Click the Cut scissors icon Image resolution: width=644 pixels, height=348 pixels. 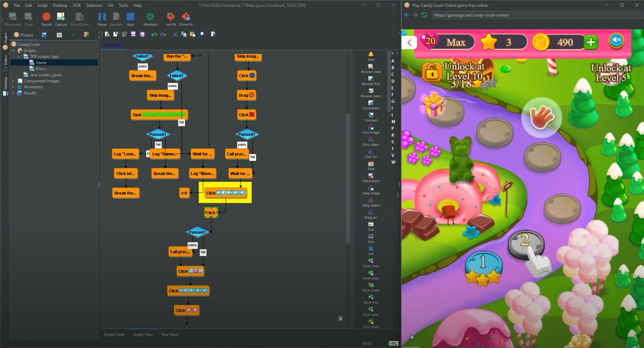pos(175,34)
